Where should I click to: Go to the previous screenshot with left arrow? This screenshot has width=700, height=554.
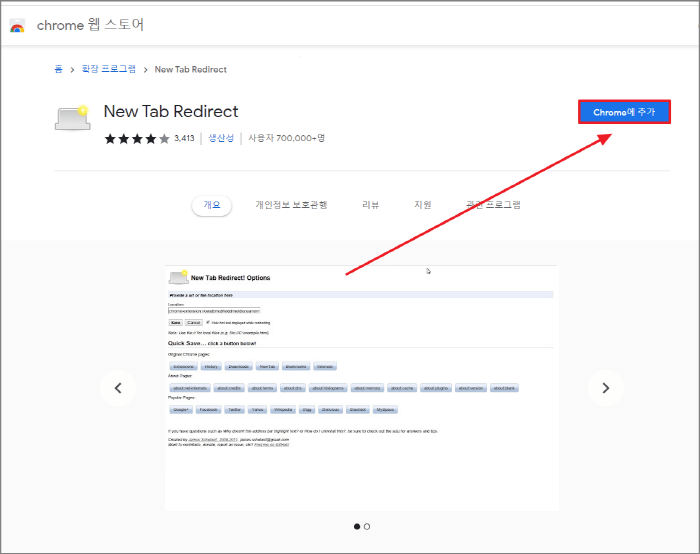tap(118, 388)
